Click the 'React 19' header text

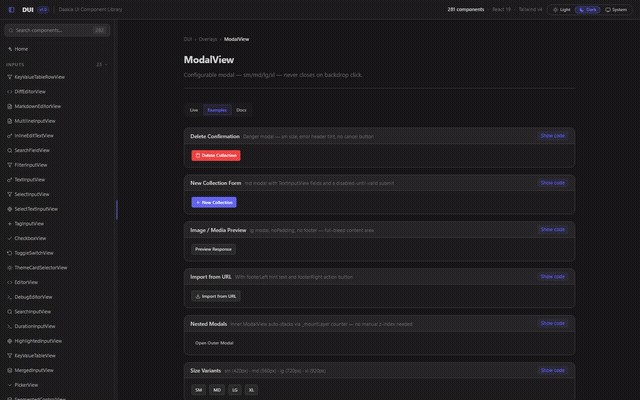click(501, 10)
